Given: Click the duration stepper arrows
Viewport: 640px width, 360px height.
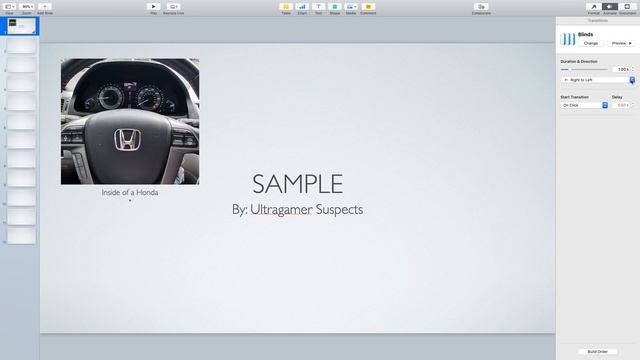Looking at the screenshot, I should (x=633, y=70).
